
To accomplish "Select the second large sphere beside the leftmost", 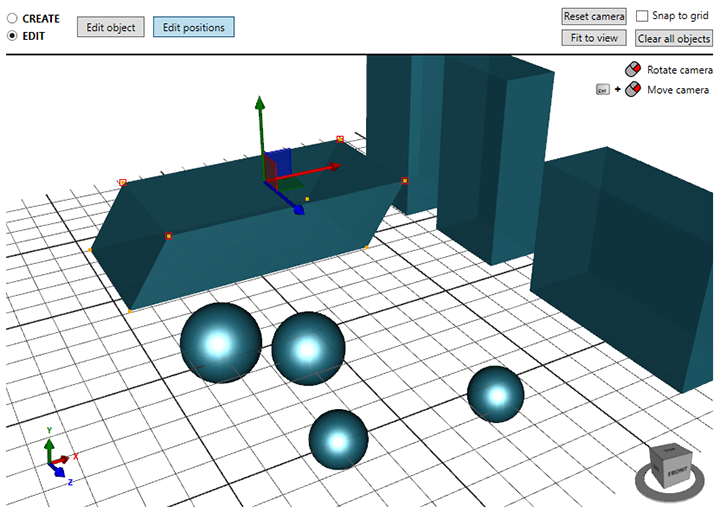I will (308, 349).
